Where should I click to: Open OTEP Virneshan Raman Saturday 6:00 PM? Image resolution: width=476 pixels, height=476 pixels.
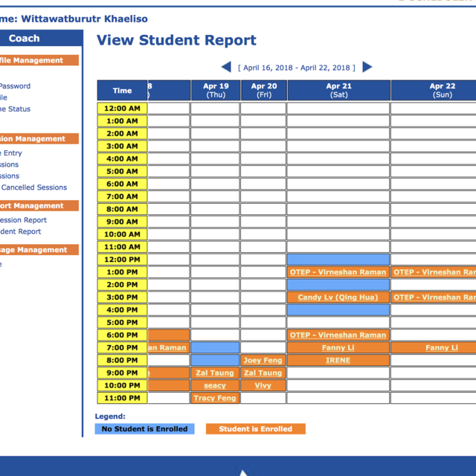pos(338,335)
